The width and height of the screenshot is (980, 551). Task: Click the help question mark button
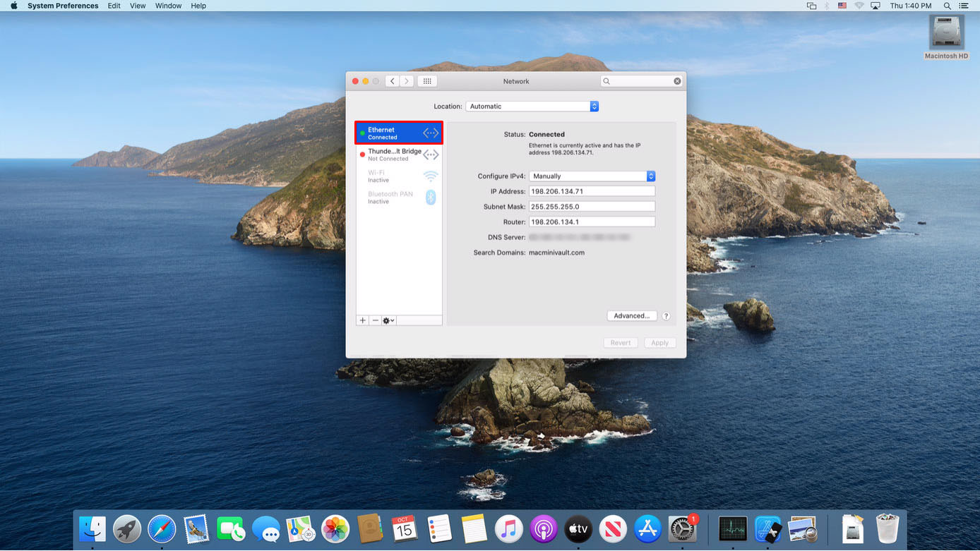[x=666, y=316]
